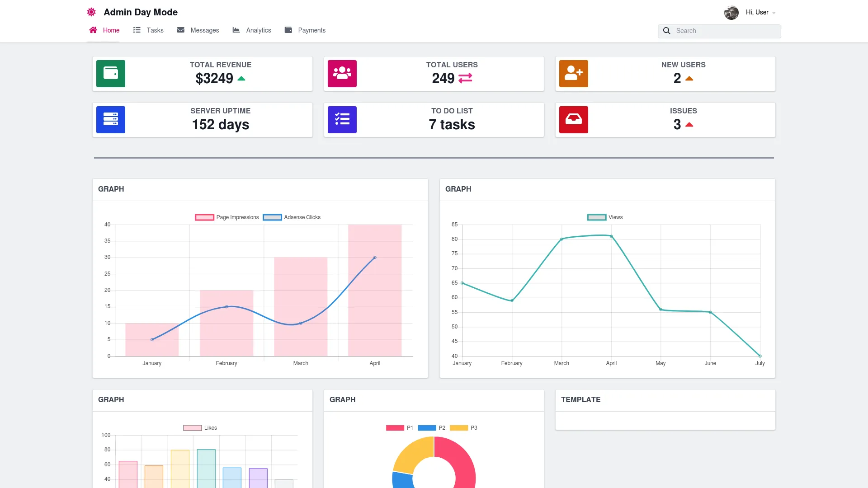Toggle the P2 legend item

click(432, 428)
